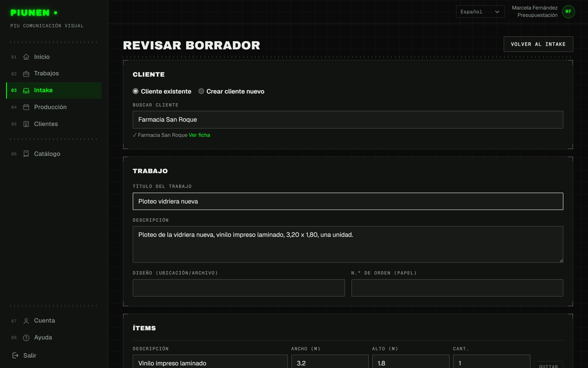Click the Diseño ubicación/archivo field
The height and width of the screenshot is (368, 588).
pos(239,288)
